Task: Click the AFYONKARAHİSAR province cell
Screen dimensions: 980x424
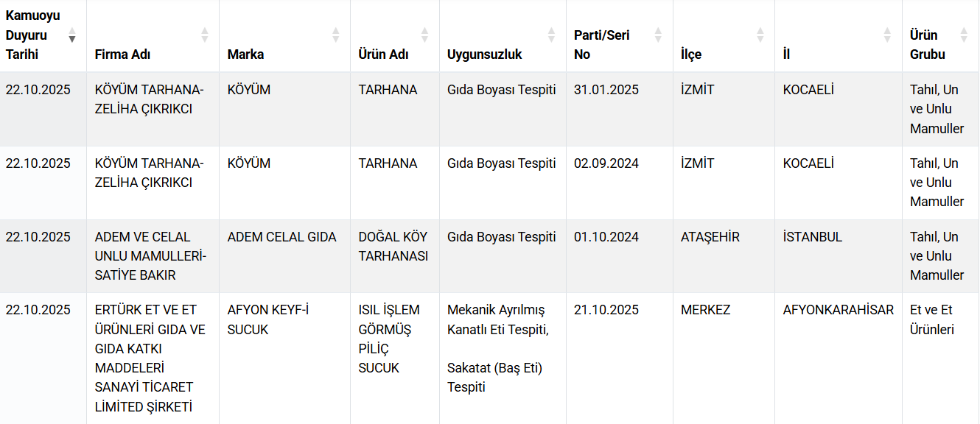Action: coord(838,310)
